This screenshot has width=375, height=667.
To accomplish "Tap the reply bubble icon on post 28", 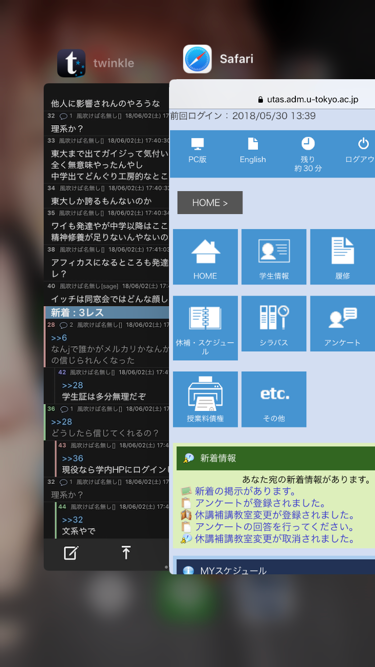I will pyautogui.click(x=63, y=325).
